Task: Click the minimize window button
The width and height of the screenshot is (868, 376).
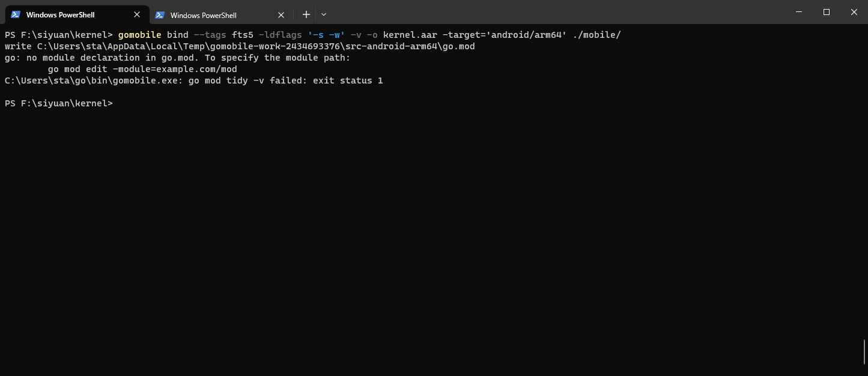Action: pyautogui.click(x=798, y=12)
